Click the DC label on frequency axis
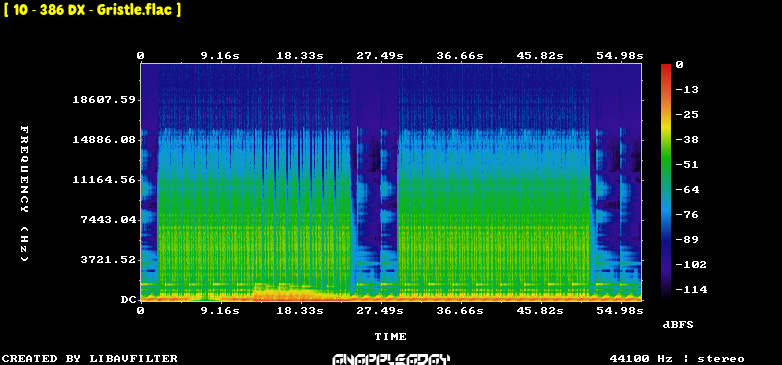The width and height of the screenshot is (782, 365). (x=128, y=300)
